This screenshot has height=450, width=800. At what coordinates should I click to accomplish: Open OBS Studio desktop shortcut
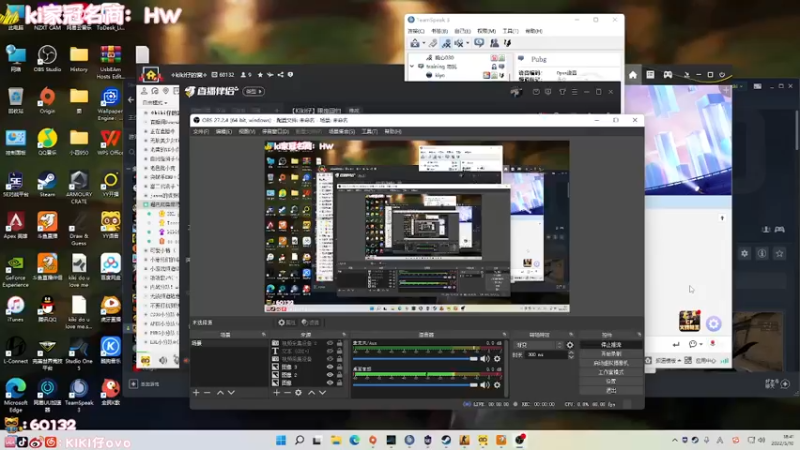tap(47, 58)
